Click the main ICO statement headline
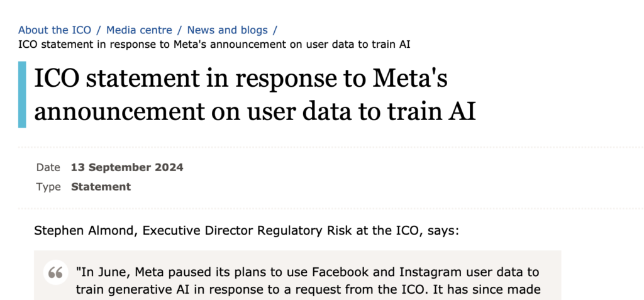The width and height of the screenshot is (644, 300). coord(255,94)
